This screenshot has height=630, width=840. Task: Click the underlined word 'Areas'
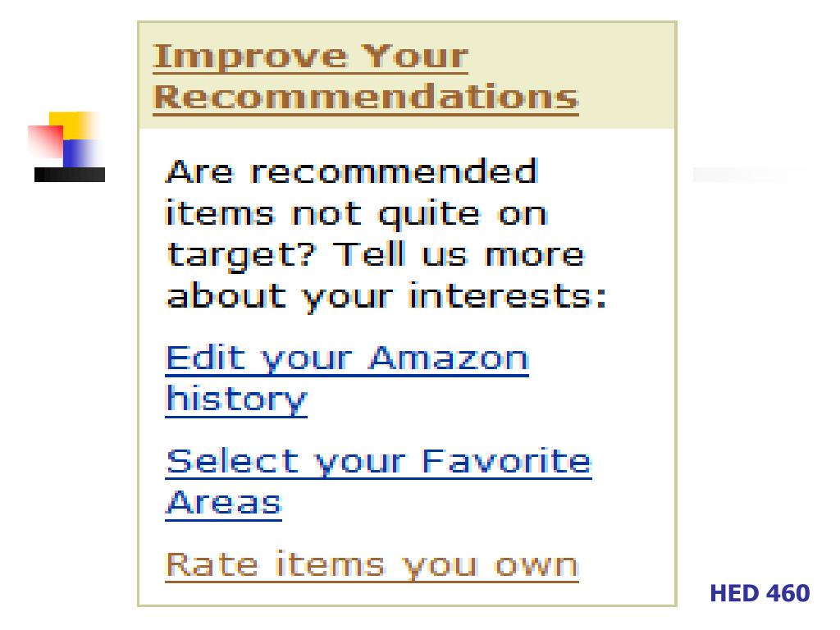[x=223, y=504]
